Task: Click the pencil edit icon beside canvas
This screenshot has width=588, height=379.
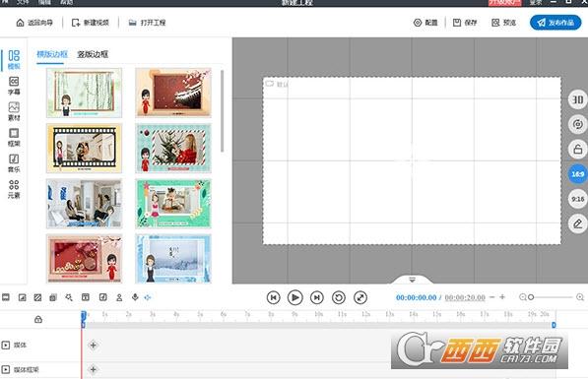Action: [x=577, y=223]
